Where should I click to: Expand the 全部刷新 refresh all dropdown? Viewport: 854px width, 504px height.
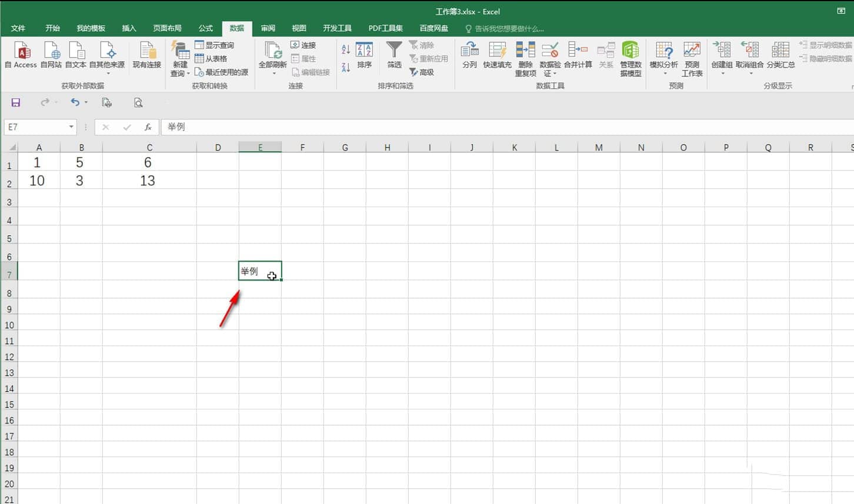273,74
